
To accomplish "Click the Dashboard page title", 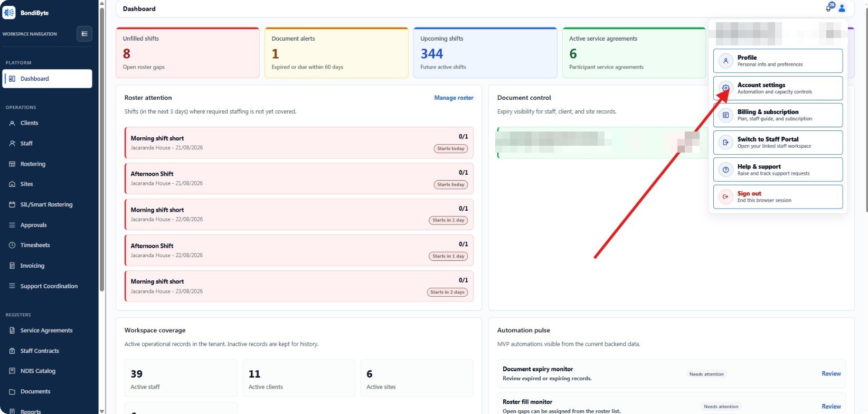I will [x=139, y=9].
